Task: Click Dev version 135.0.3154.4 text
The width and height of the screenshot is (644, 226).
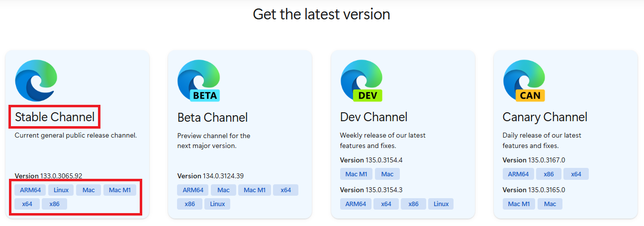Action: click(371, 160)
